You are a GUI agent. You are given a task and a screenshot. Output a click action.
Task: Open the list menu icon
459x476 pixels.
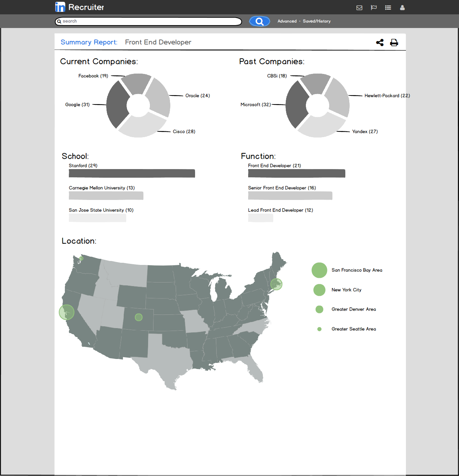(x=388, y=8)
